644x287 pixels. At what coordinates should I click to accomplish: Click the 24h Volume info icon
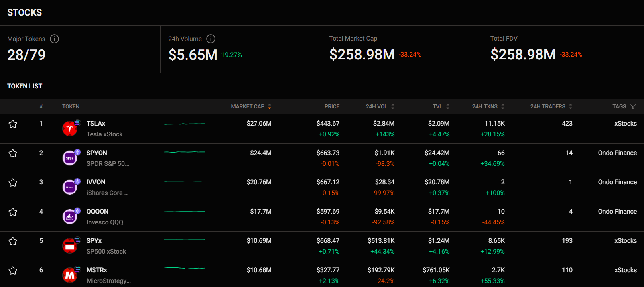pos(211,39)
